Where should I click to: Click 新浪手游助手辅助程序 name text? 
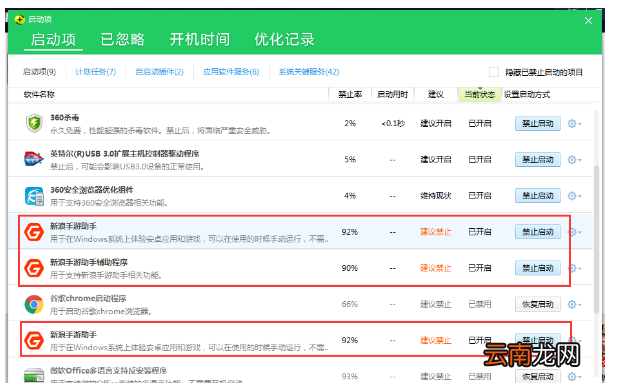click(89, 262)
